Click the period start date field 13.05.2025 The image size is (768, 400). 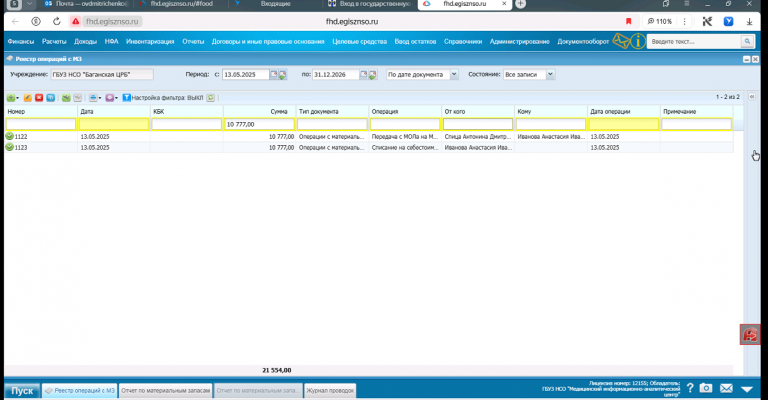tap(245, 74)
